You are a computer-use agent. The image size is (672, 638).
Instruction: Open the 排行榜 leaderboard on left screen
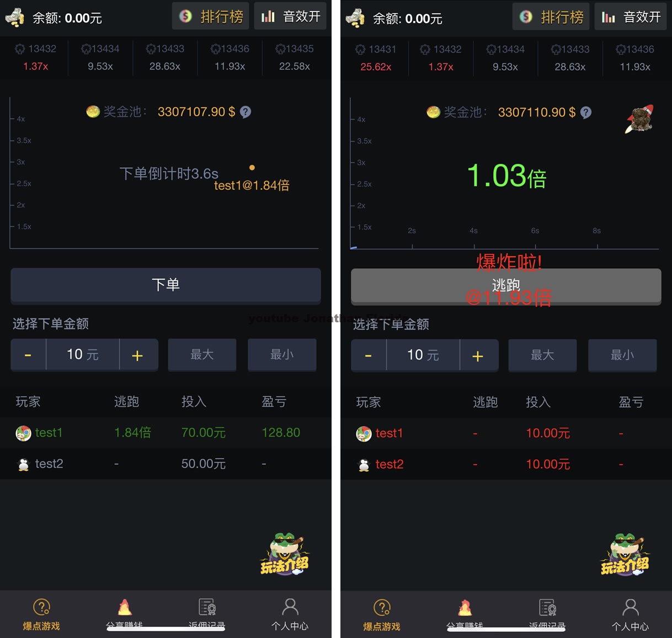[211, 17]
